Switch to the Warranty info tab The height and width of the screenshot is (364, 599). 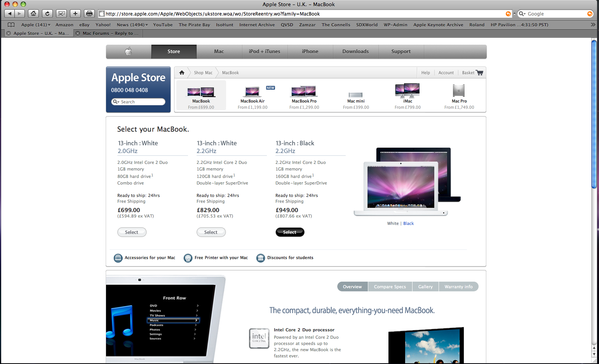pos(458,287)
